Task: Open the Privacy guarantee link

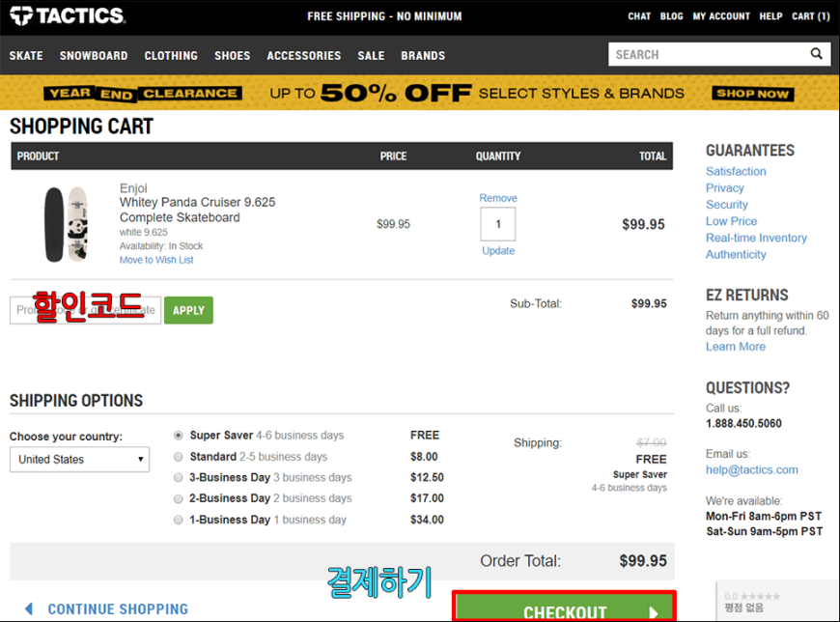Action: pyautogui.click(x=724, y=188)
